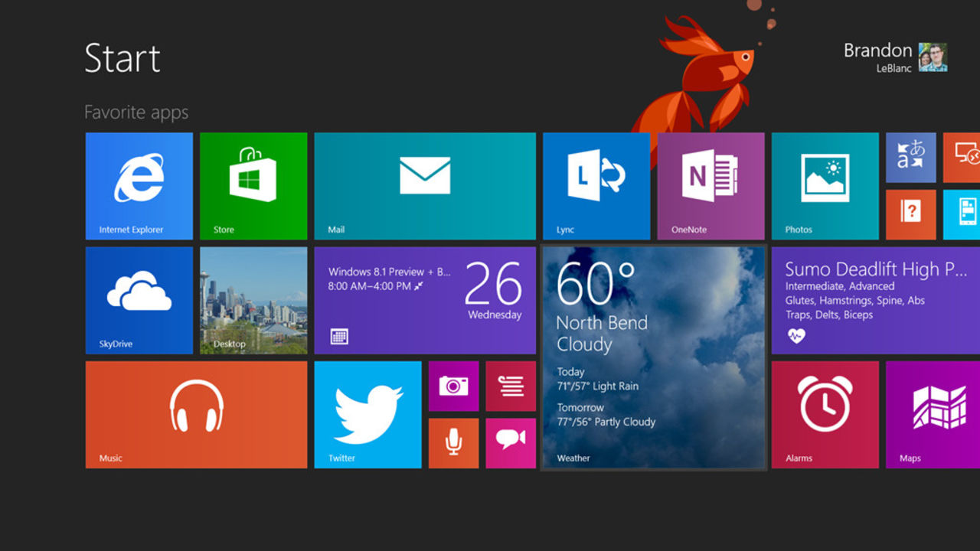Screen dimensions: 980x551
Task: Open SkyDrive
Action: click(x=139, y=300)
